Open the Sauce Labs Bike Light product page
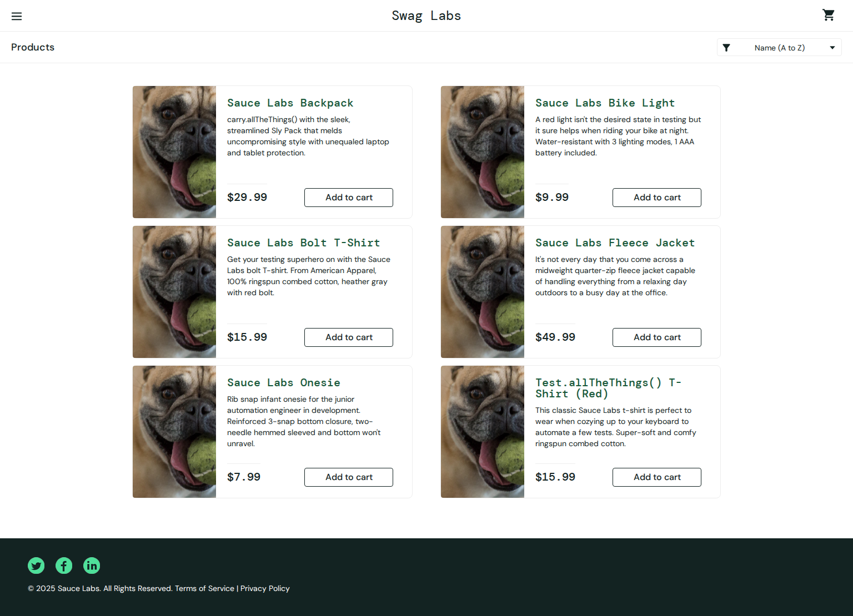Viewport: 853px width, 616px height. [x=605, y=103]
